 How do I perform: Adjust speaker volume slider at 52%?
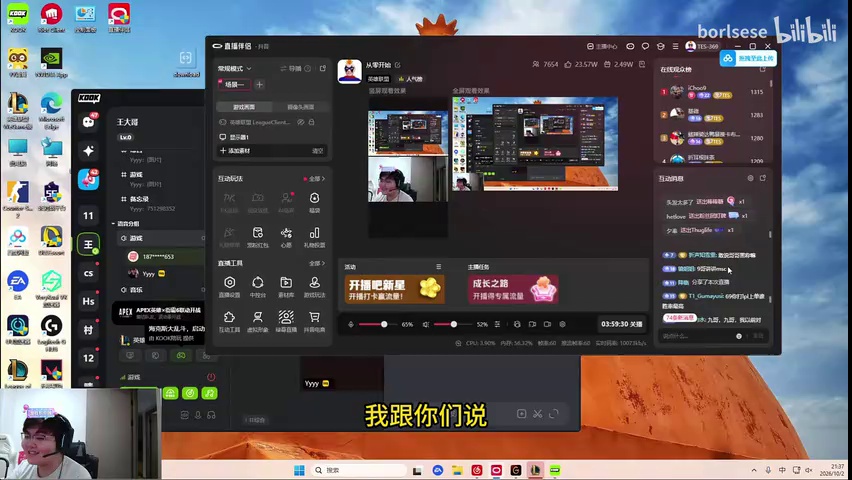454,324
